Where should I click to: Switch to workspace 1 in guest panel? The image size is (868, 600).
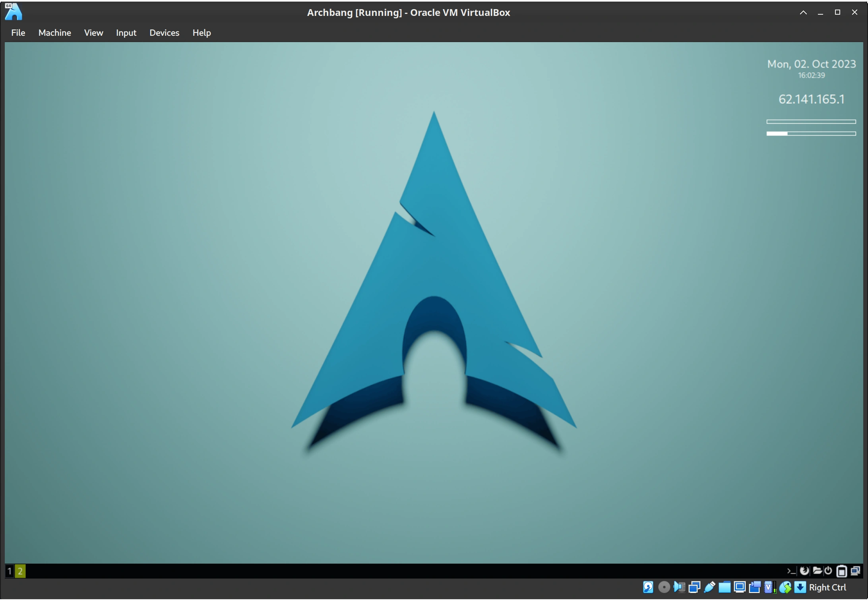tap(10, 572)
